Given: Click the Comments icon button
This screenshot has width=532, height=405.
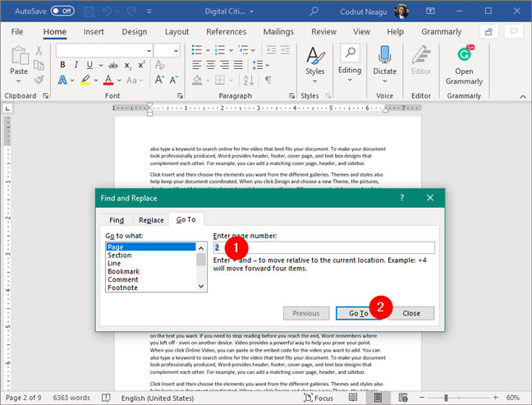Looking at the screenshot, I should tap(514, 31).
